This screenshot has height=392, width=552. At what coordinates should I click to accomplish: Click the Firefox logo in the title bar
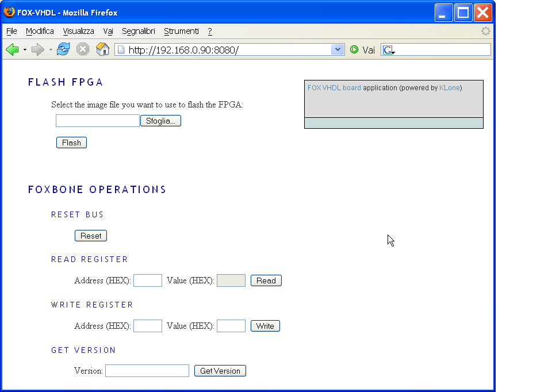click(x=9, y=12)
